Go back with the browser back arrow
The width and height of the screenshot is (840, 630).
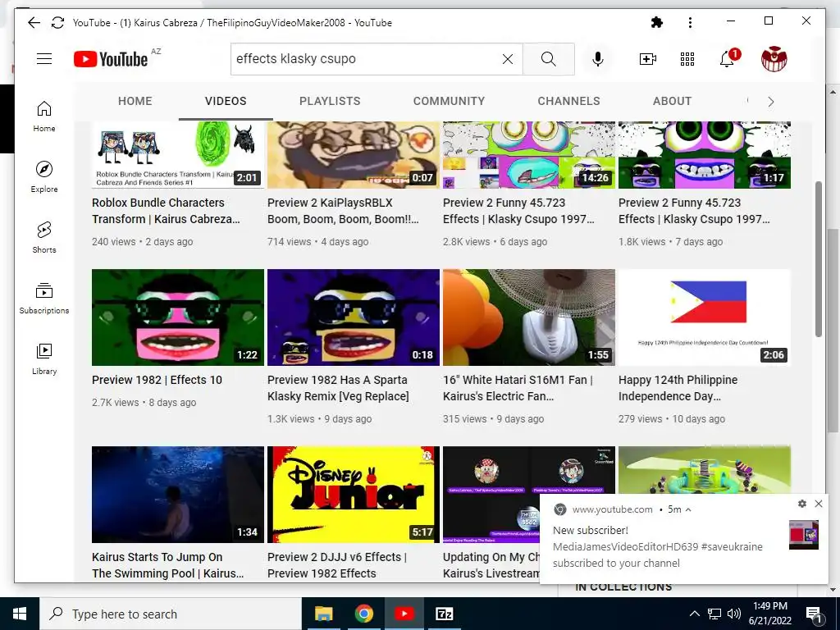tap(34, 22)
